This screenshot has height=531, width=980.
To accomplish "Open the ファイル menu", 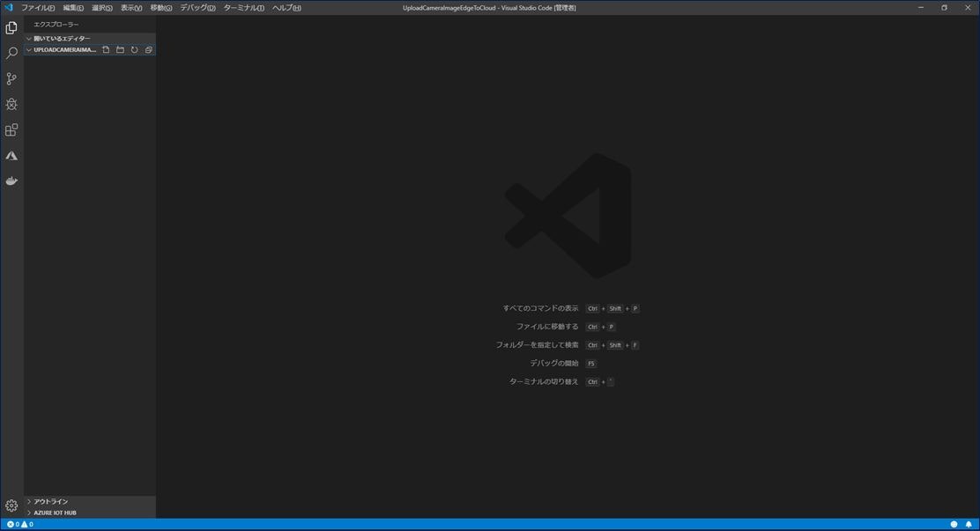I will point(36,7).
